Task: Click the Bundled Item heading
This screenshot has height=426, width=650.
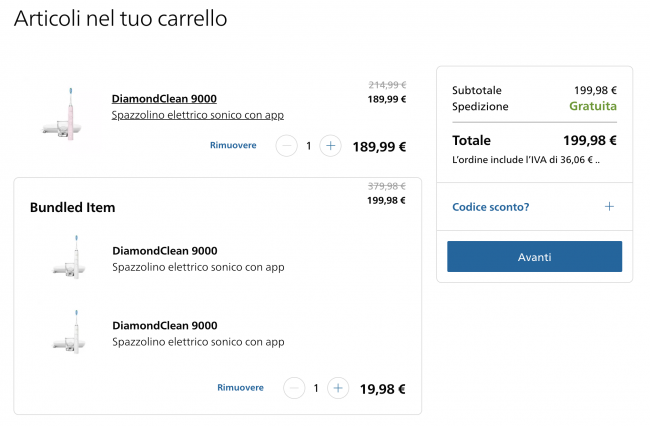Action: pos(73,207)
